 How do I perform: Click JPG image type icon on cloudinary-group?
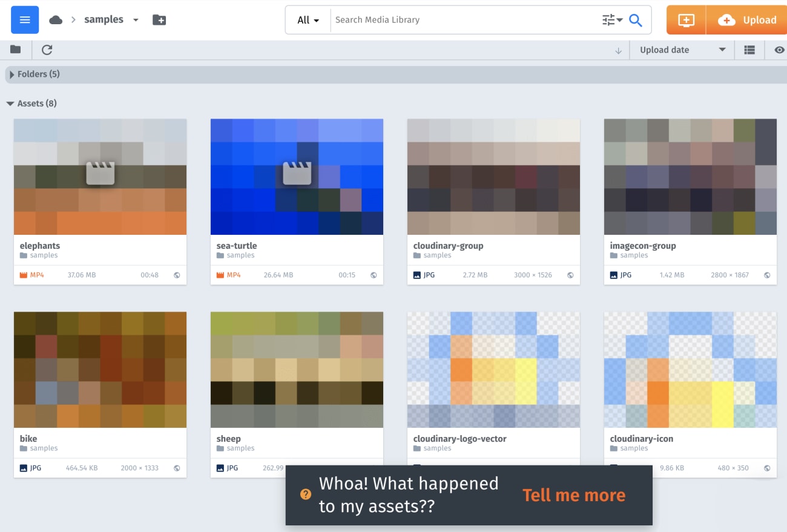pos(417,275)
